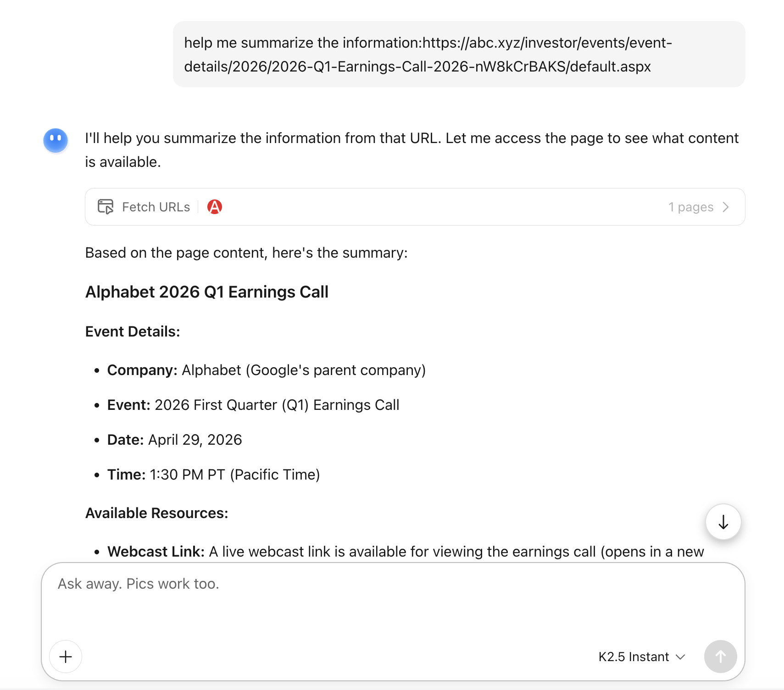The image size is (784, 690).
Task: Click the "Available Resources:" subheading
Action: coord(156,513)
